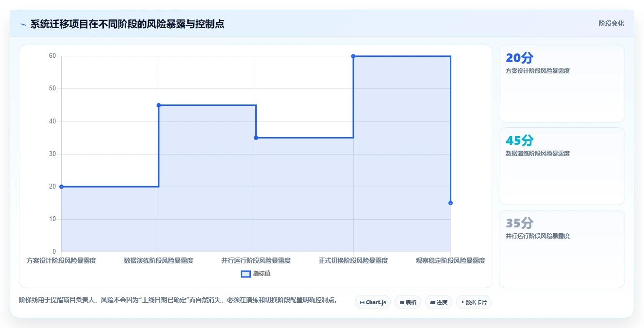
Task: Click the lightning icon beside the title
Action: (23, 24)
